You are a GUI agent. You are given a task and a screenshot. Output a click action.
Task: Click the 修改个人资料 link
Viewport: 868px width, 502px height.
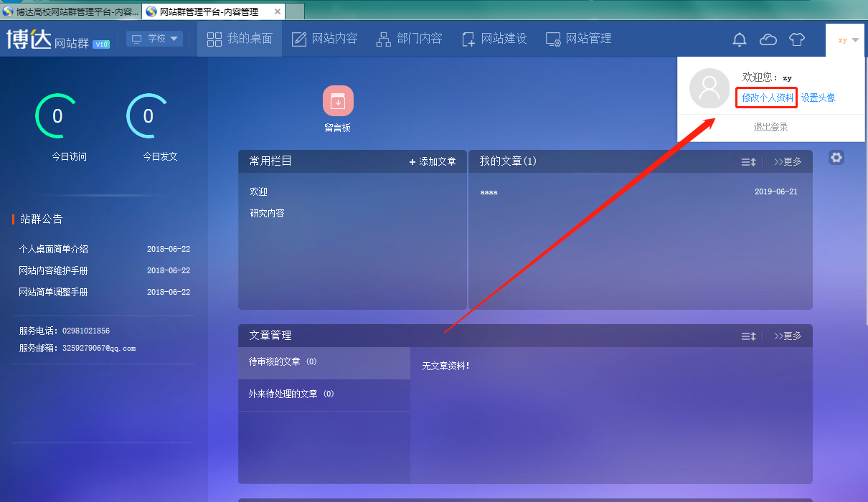(767, 98)
